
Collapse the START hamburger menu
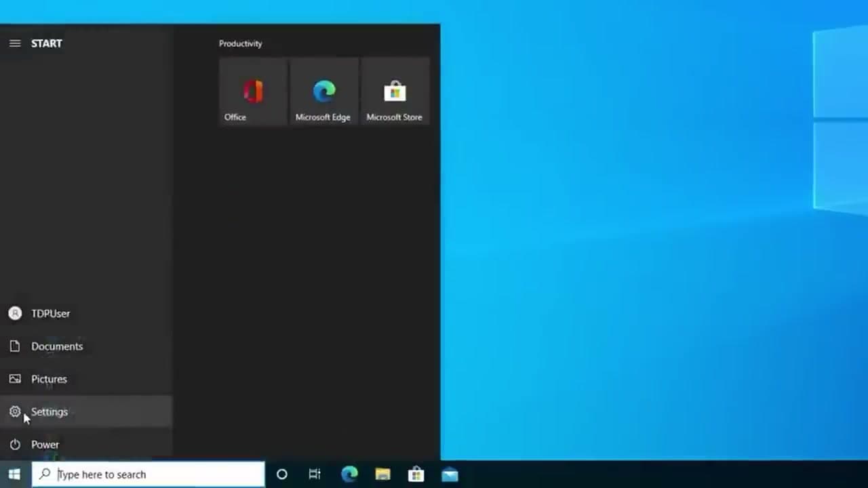[x=15, y=43]
